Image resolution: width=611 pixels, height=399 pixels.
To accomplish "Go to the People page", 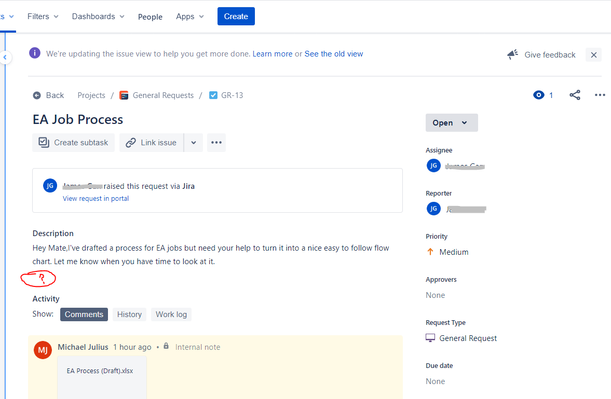I will [x=150, y=17].
